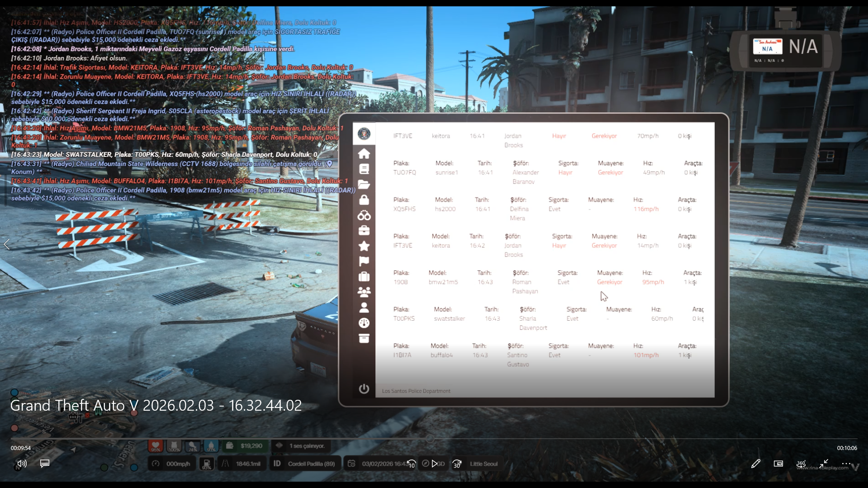Image resolution: width=868 pixels, height=488 pixels.
Task: Go to the previous item with left arrow
Action: (x=7, y=245)
